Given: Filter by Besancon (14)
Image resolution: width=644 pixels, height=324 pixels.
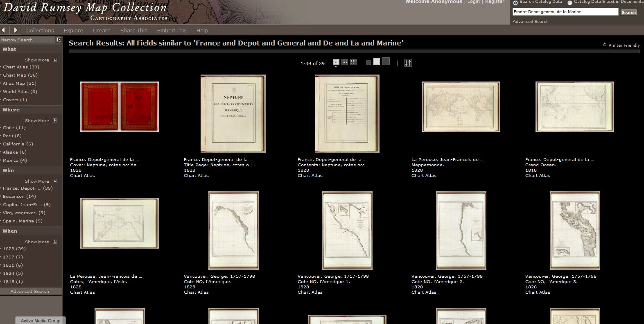Looking at the screenshot, I should click(x=19, y=196).
